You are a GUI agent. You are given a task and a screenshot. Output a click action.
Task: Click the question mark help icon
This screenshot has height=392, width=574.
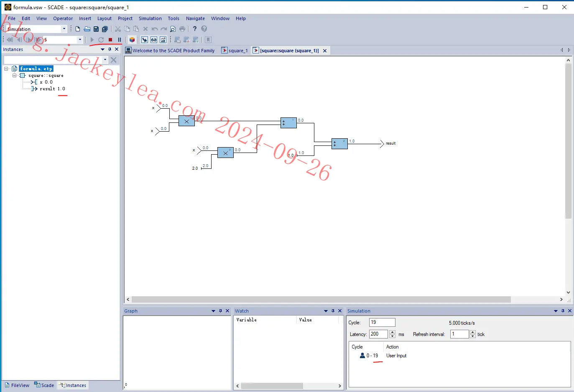[x=195, y=29]
